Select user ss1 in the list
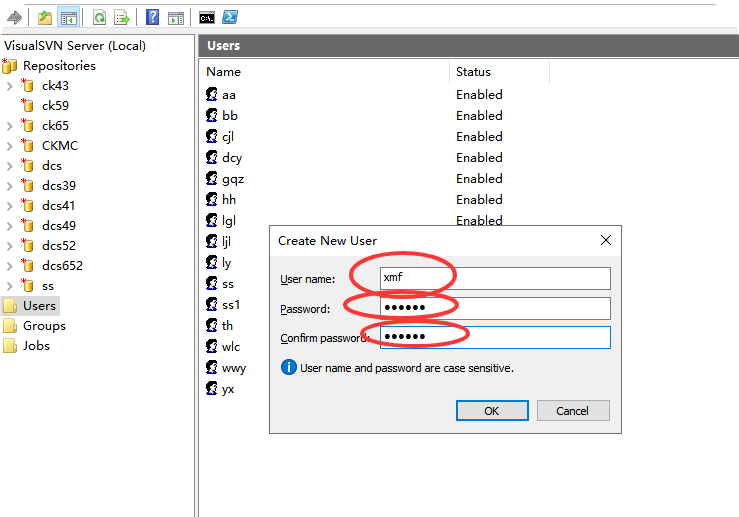This screenshot has height=517, width=739. tap(231, 305)
